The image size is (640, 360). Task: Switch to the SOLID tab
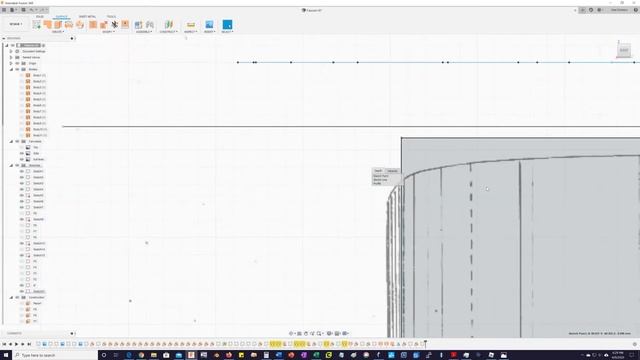click(40, 17)
